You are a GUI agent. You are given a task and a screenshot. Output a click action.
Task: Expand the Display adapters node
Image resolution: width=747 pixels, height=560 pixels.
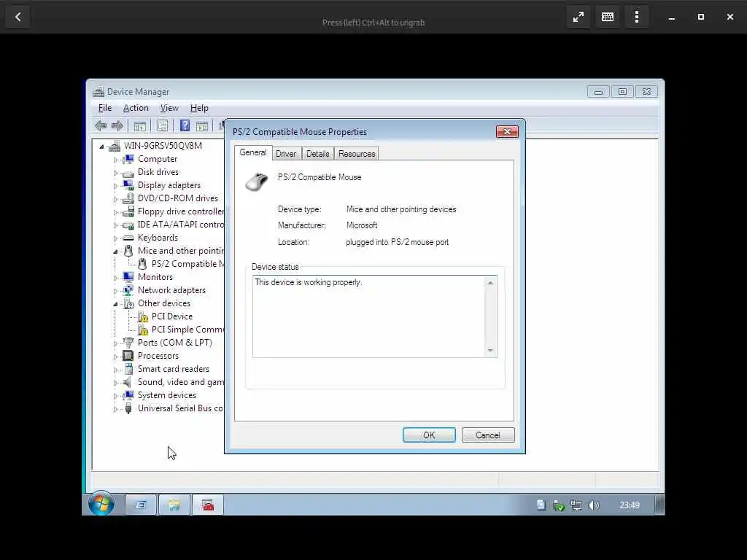tap(115, 186)
